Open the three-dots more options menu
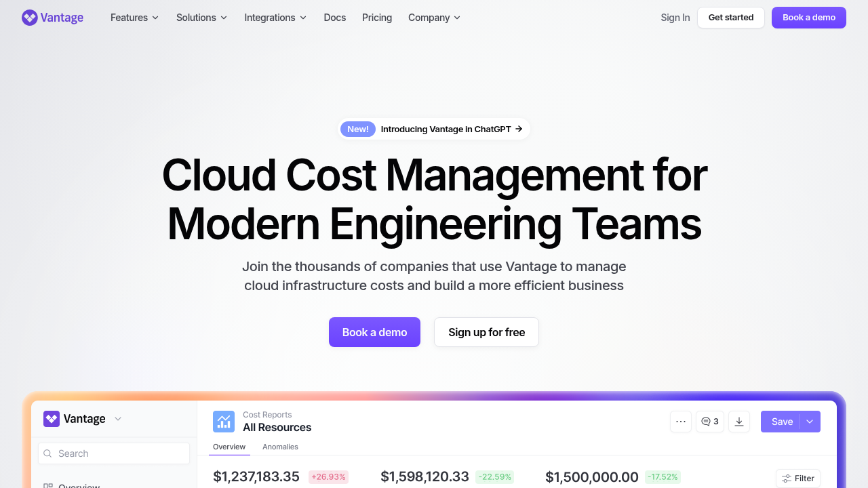 point(681,422)
